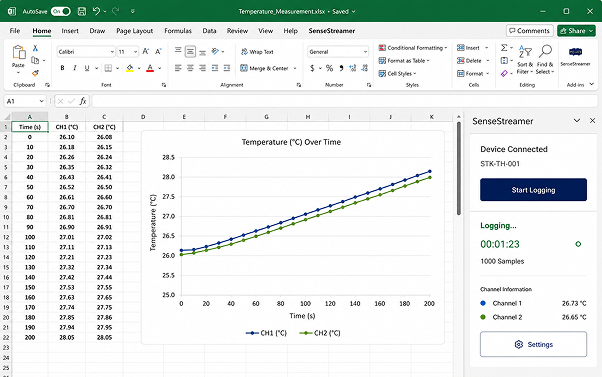Apply Italic formatting
This screenshot has height=377, width=602.
74,68
